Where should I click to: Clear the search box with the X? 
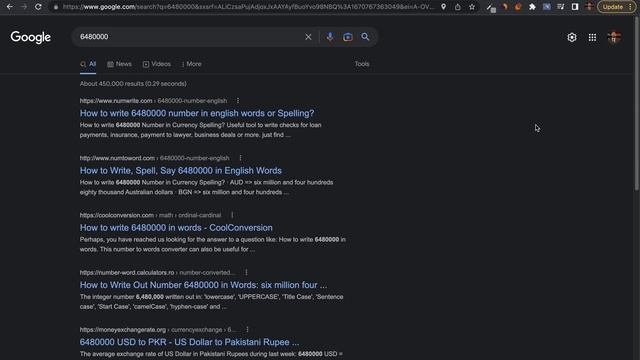coord(308,37)
